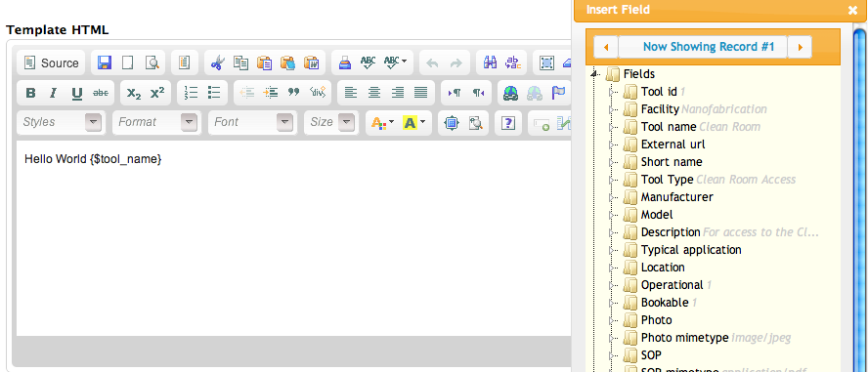Set text direction right-to-left
Screen dimensions: 868x372
point(478,93)
